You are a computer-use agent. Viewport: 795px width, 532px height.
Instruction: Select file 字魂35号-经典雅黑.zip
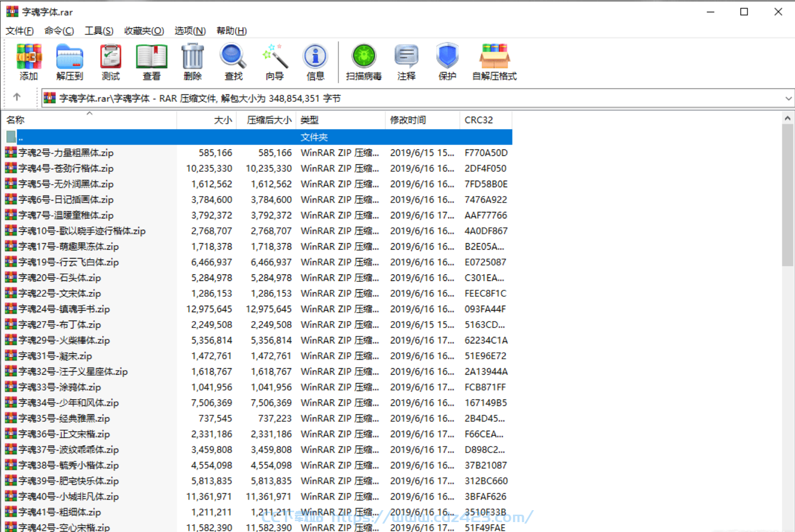[64, 418]
